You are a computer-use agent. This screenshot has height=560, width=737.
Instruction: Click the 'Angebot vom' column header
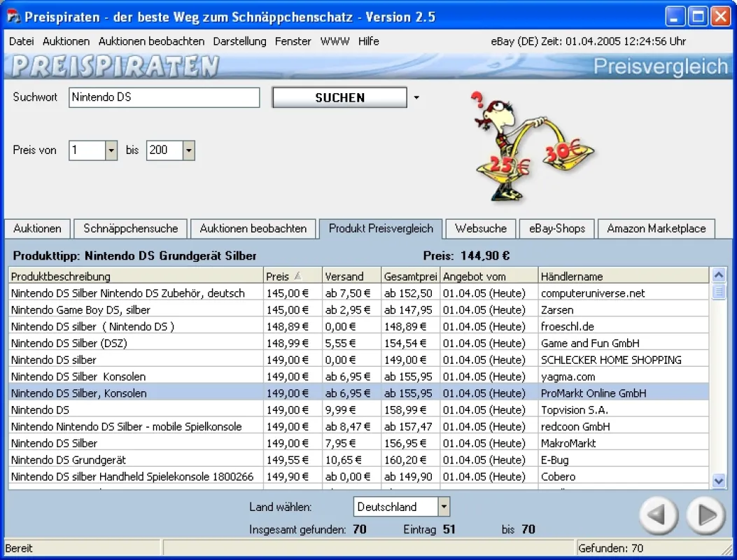click(489, 276)
